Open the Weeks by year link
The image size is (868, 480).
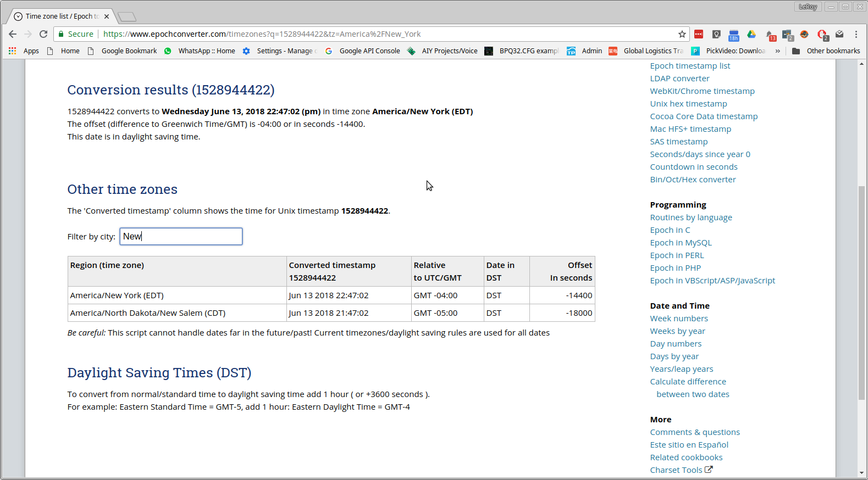pyautogui.click(x=677, y=331)
